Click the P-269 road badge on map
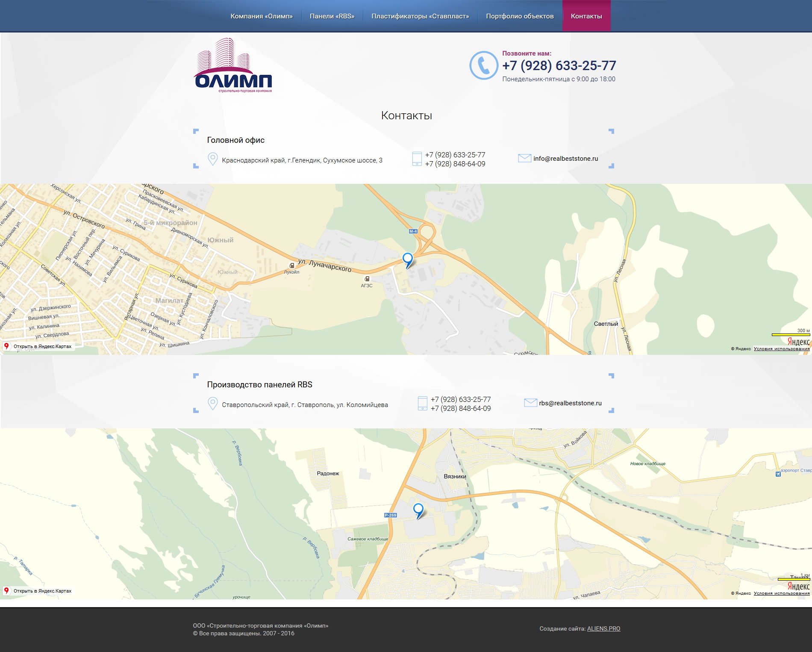Screen dimensions: 812x652 [391, 515]
